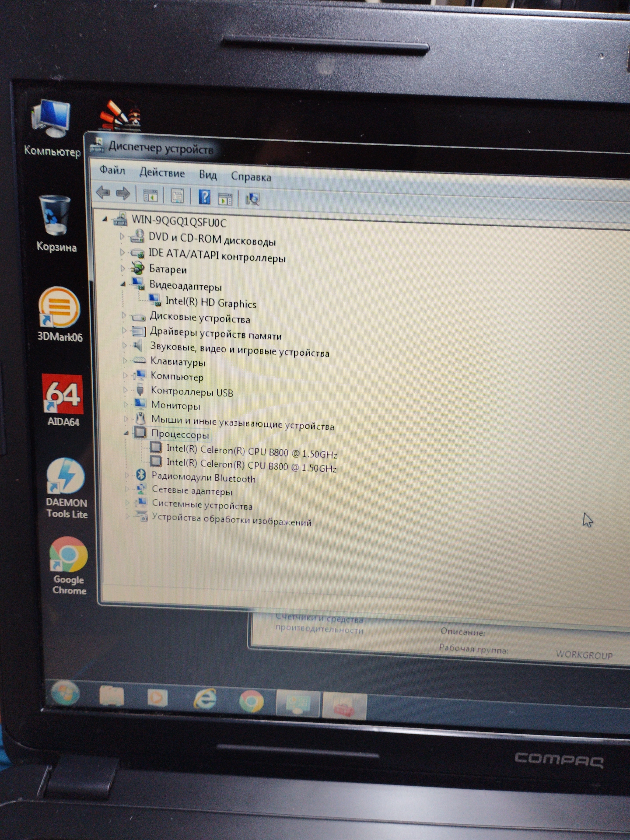The width and height of the screenshot is (630, 840).
Task: Select Радиомодули Bluetooth category
Action: click(203, 477)
